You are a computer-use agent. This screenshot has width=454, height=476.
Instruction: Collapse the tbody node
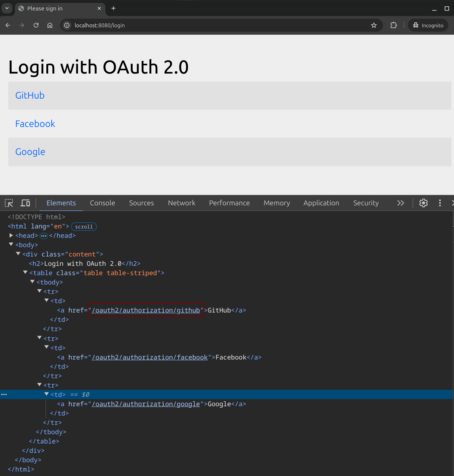(x=33, y=282)
